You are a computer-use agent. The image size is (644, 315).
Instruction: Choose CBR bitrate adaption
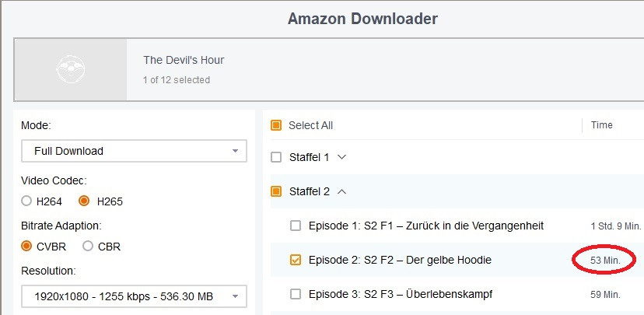[x=88, y=246]
